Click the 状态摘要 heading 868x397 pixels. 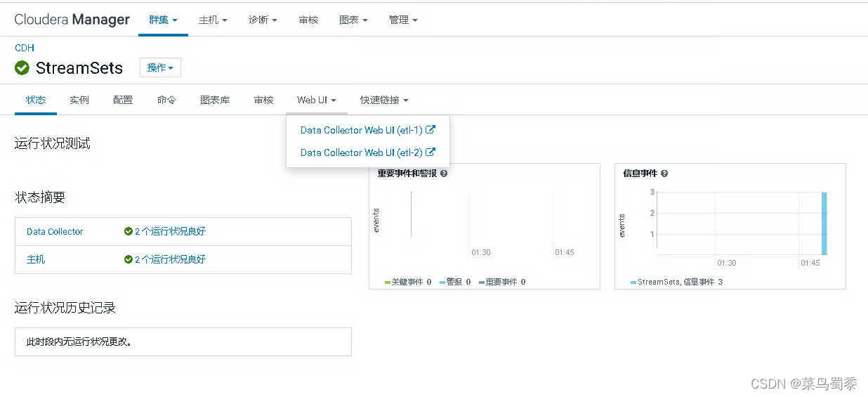pos(40,198)
